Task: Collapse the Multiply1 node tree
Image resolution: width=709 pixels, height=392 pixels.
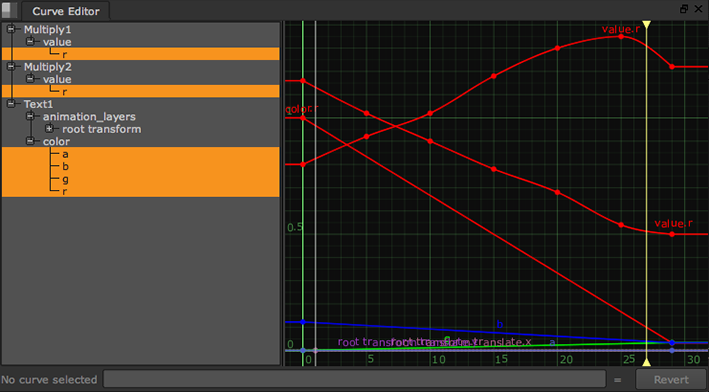Action: coord(11,29)
